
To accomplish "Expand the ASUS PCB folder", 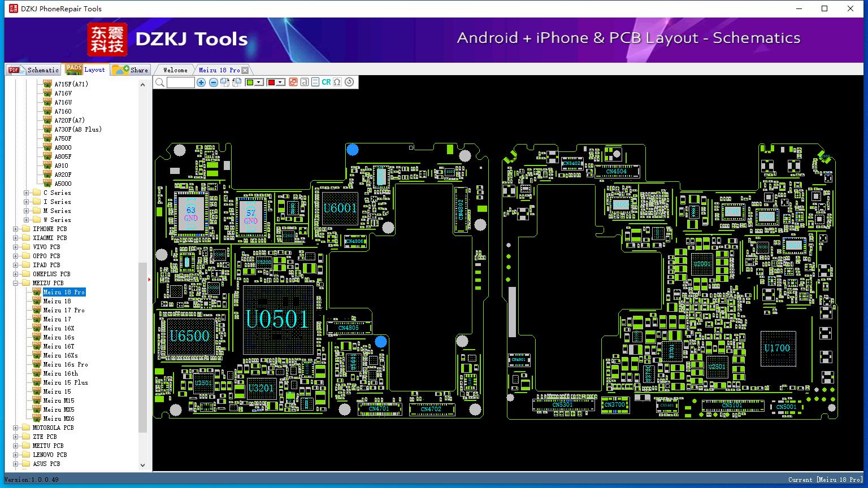I will pos(16,464).
